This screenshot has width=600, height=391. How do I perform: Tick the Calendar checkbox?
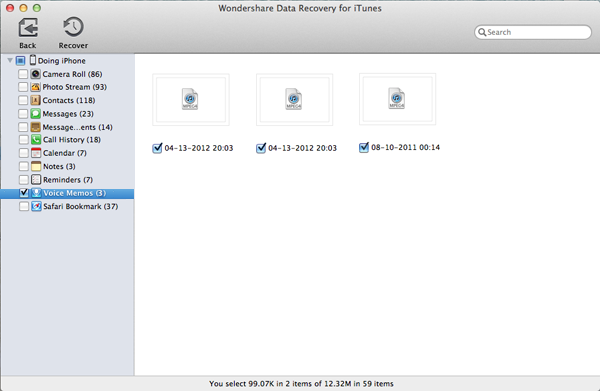click(23, 153)
